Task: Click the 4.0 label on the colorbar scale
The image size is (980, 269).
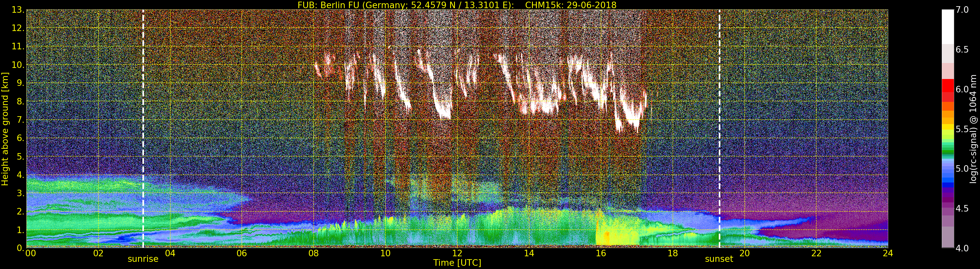Action: point(962,248)
